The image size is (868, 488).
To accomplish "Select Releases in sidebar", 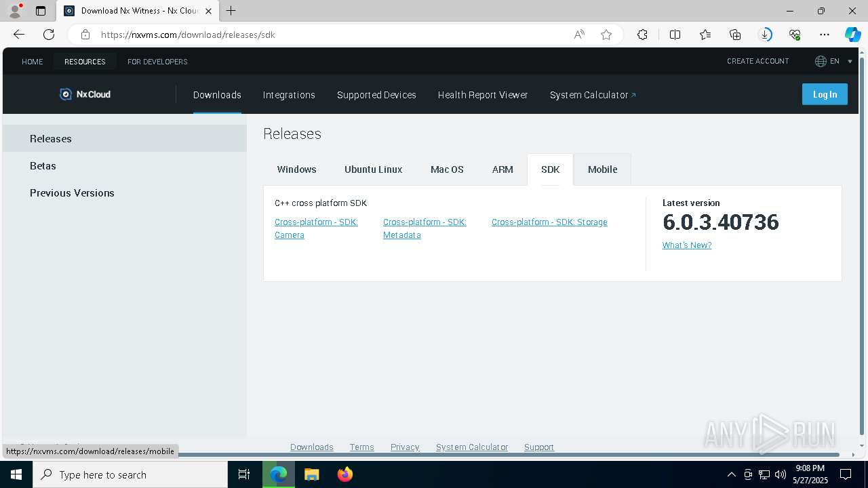I will point(125,138).
